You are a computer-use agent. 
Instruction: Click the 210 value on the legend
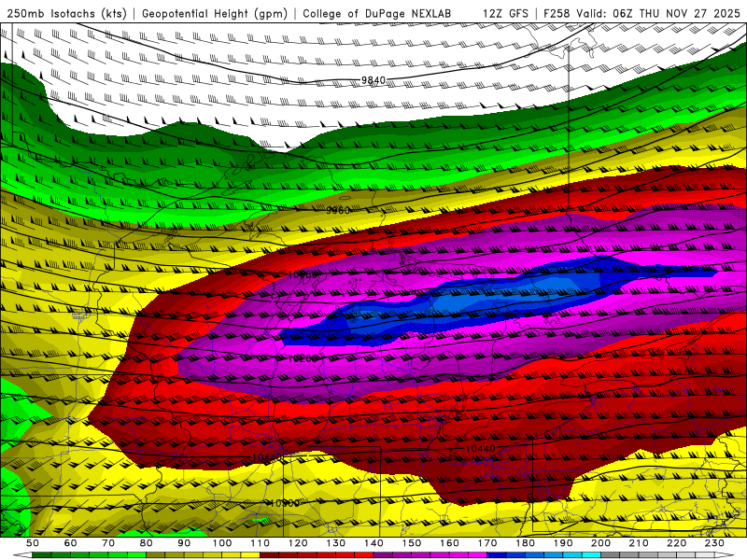coord(639,543)
